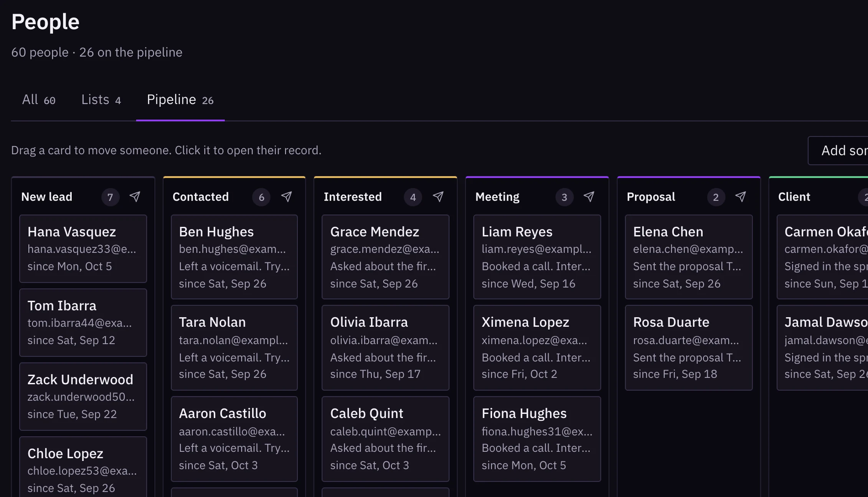The width and height of the screenshot is (868, 497).
Task: Click the New lead count badge 7
Action: click(110, 197)
